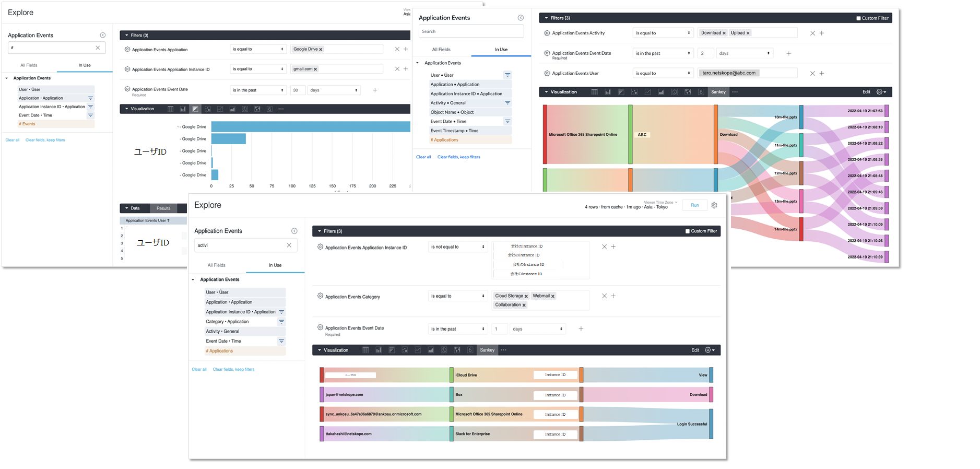Remove the Google Drive filter tag
Screen dimensions: 980x469
coord(321,50)
